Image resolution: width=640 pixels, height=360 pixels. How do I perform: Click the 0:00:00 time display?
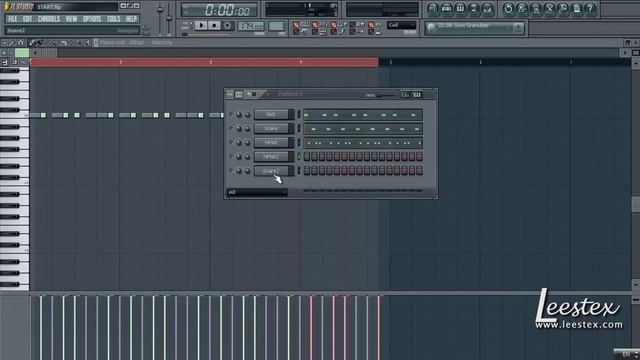coord(220,10)
